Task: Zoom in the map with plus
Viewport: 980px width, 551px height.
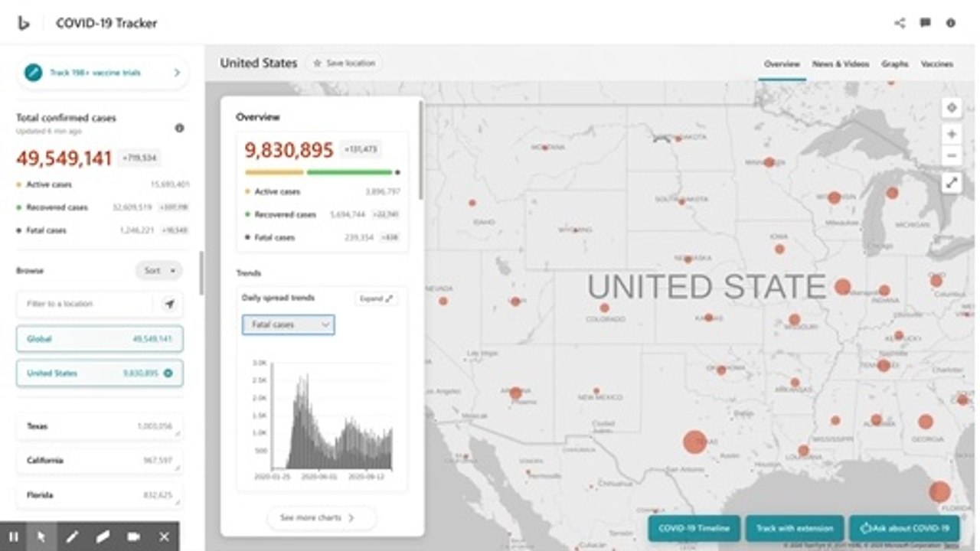Action: (952, 134)
